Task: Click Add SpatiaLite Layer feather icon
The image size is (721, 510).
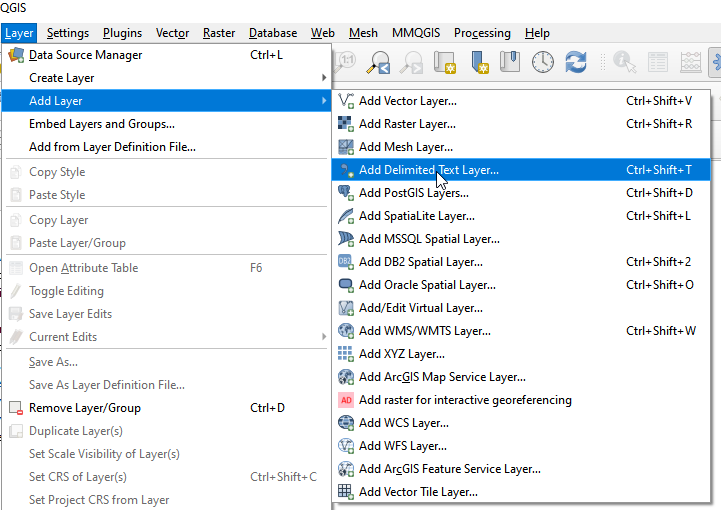Action: (x=346, y=216)
